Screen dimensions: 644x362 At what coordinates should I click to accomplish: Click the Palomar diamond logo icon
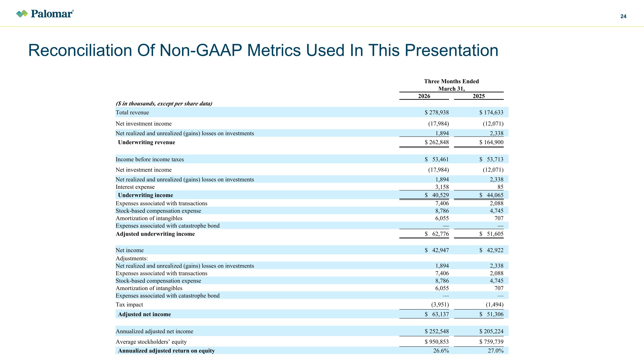pyautogui.click(x=22, y=14)
